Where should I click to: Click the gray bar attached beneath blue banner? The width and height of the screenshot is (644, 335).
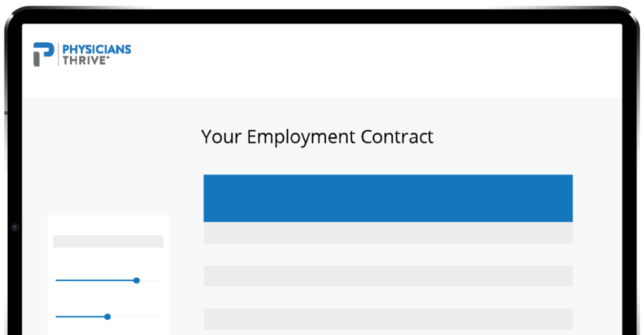[388, 232]
